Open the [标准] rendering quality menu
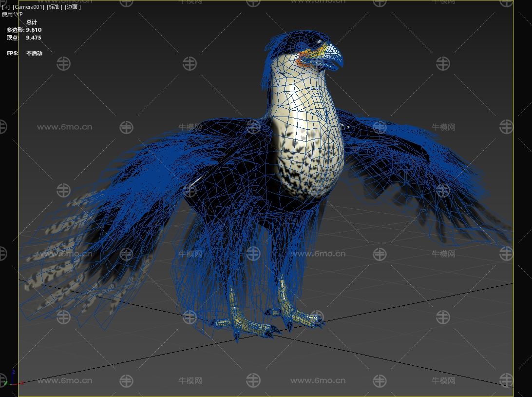The width and height of the screenshot is (532, 397). pyautogui.click(x=55, y=7)
